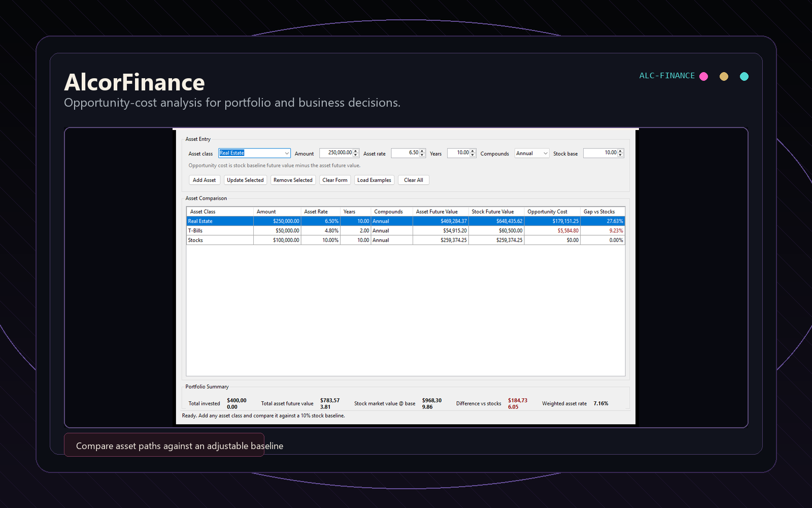Viewport: 812px width, 508px height.
Task: Select the Real Estate table row
Action: 405,221
